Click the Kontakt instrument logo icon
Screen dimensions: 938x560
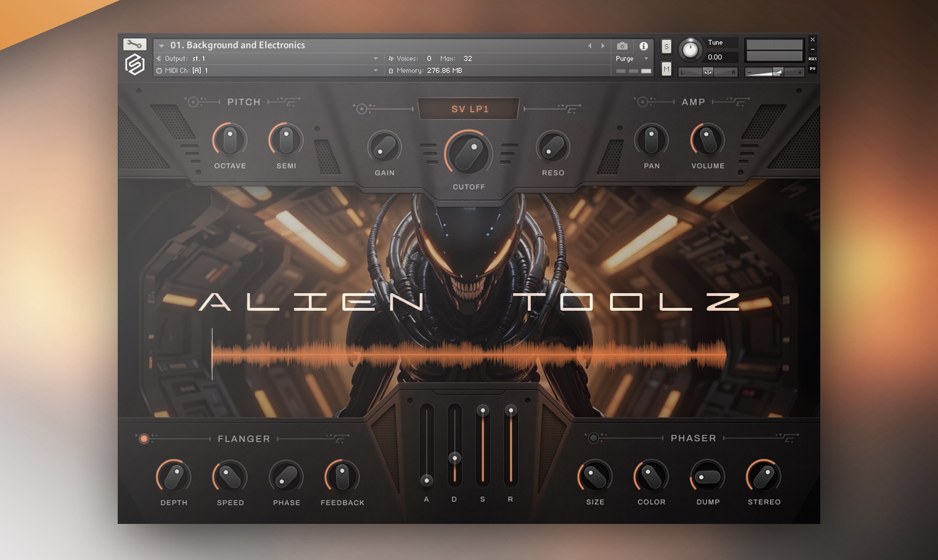(x=135, y=65)
